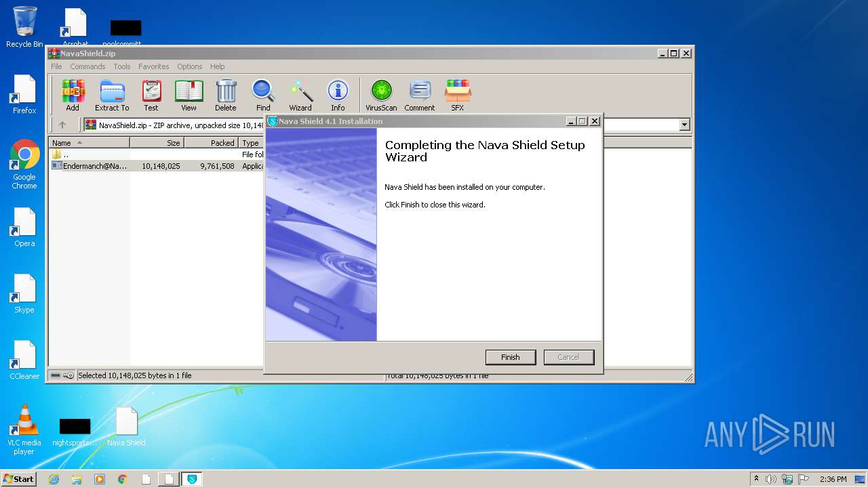Open Google Chrome desktop shortcut
This screenshot has height=488, width=868.
point(24,164)
